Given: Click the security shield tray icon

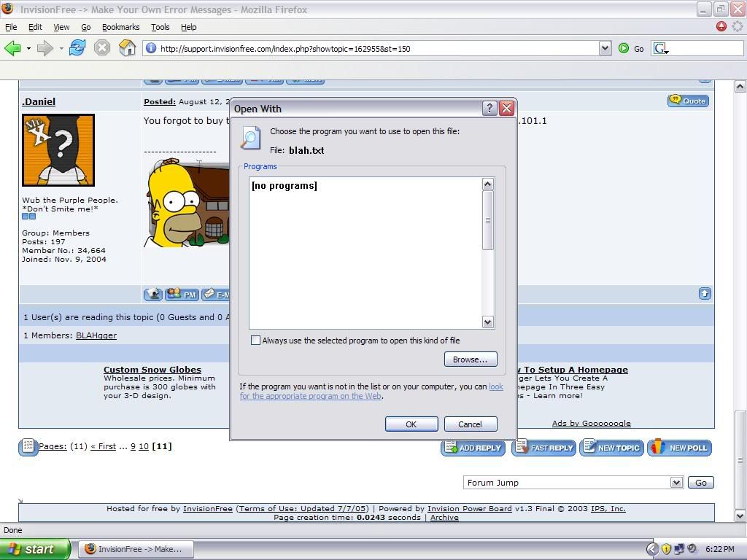Looking at the screenshot, I should tap(666, 549).
